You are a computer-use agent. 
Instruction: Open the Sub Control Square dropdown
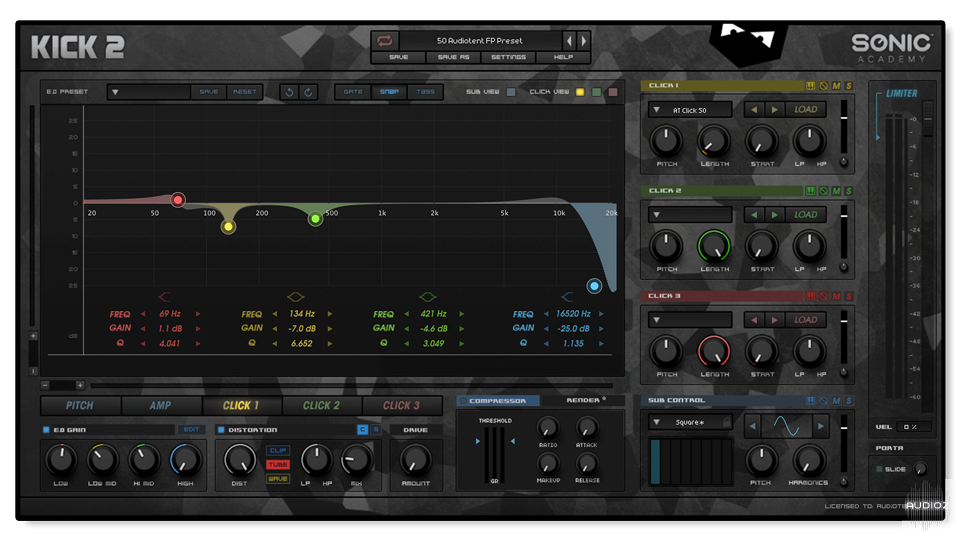point(690,422)
